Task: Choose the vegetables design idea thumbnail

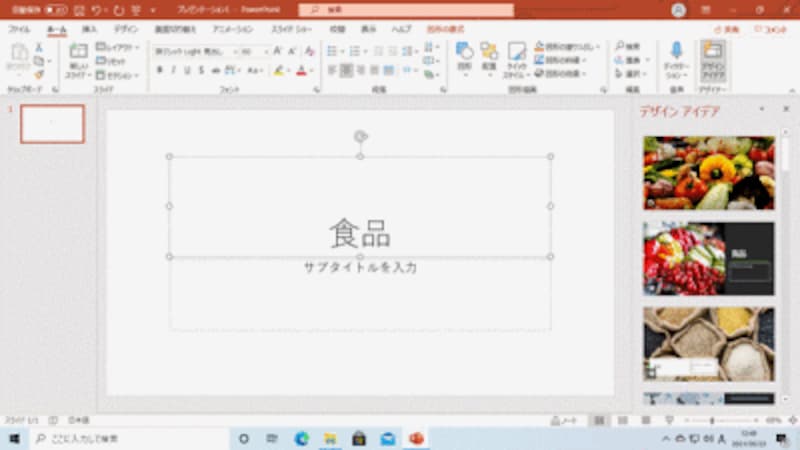Action: click(x=709, y=173)
